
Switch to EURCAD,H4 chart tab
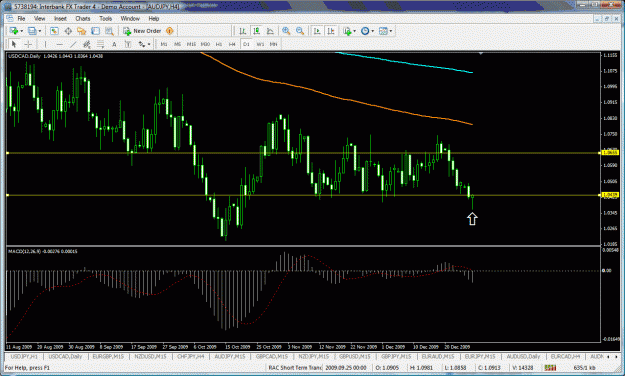(565, 356)
